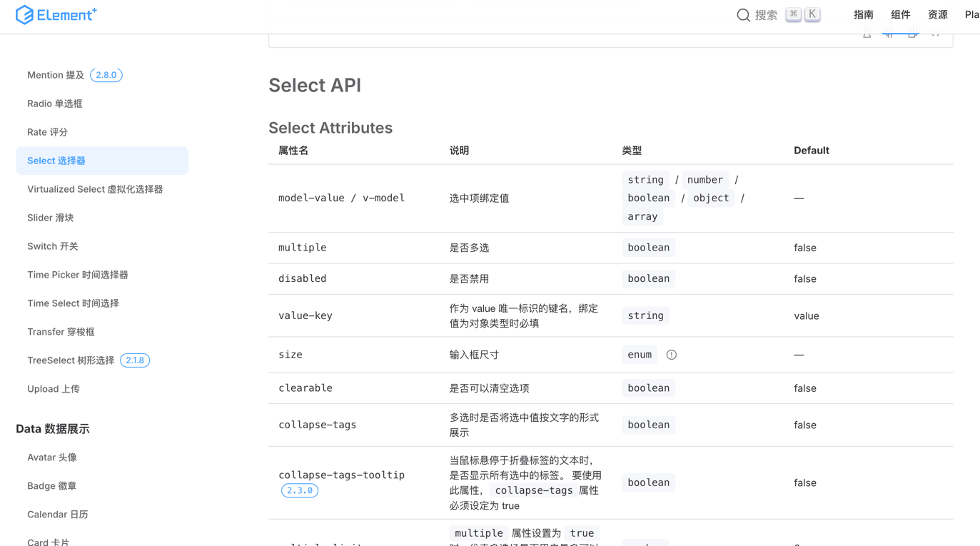Click the 2.8.0 version badge on Mention
980x546 pixels.
click(106, 75)
